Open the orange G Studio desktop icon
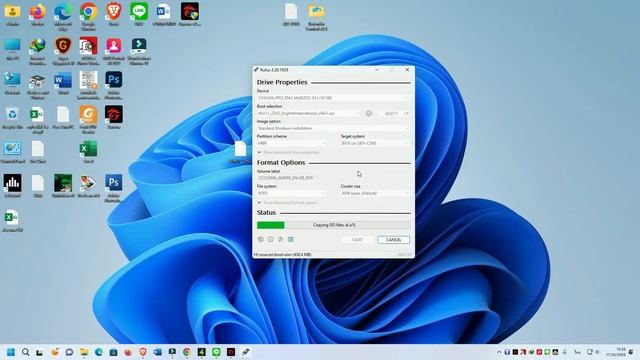The image size is (640, 360). point(88,120)
